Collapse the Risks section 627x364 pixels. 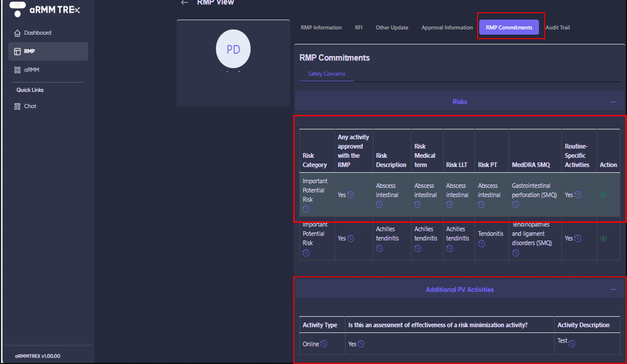tap(613, 102)
